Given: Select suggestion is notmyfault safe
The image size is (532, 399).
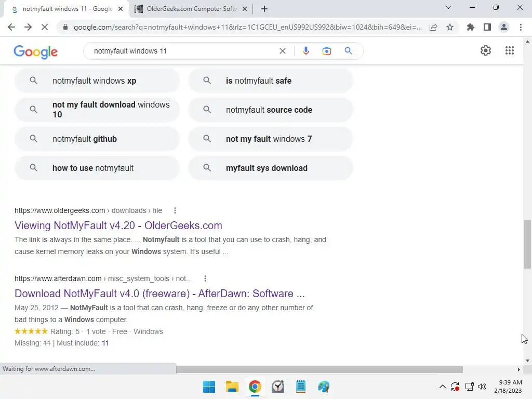Looking at the screenshot, I should [x=271, y=81].
